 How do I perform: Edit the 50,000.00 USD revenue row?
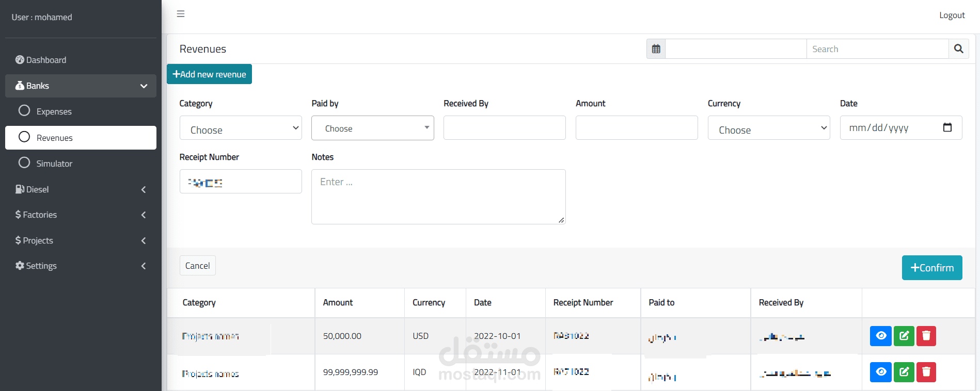(904, 336)
